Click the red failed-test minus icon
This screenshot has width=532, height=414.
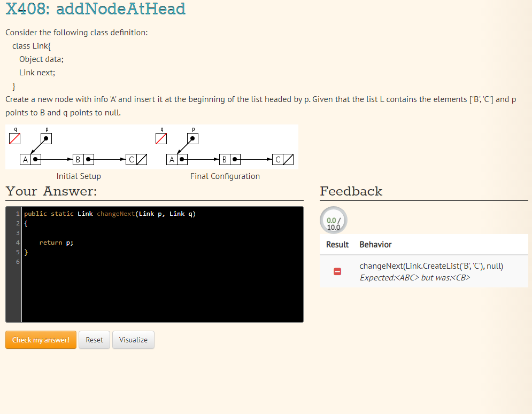pos(337,271)
